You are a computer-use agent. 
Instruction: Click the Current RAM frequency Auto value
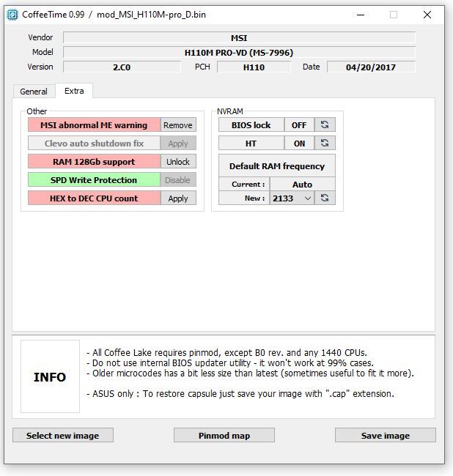302,185
